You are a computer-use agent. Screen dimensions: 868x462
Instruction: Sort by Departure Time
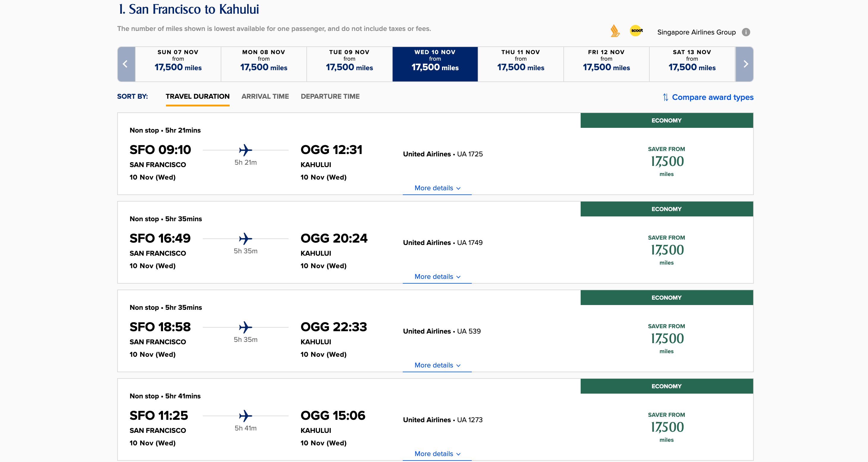[330, 96]
